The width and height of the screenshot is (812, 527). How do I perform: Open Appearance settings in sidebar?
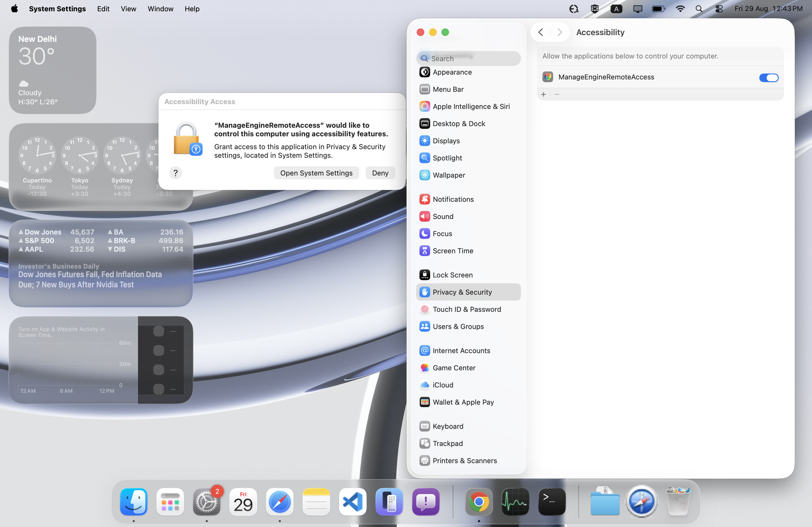click(x=453, y=72)
